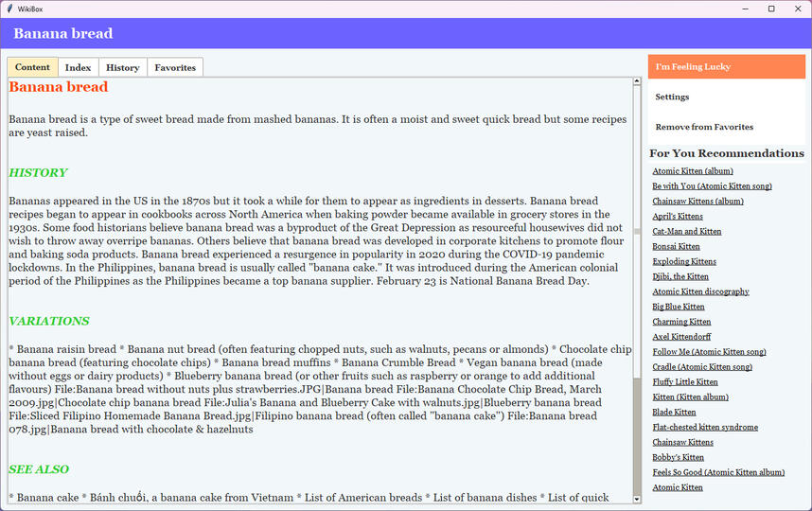Click the scrollbar down arrow in content pane
This screenshot has width=812, height=511.
(637, 499)
